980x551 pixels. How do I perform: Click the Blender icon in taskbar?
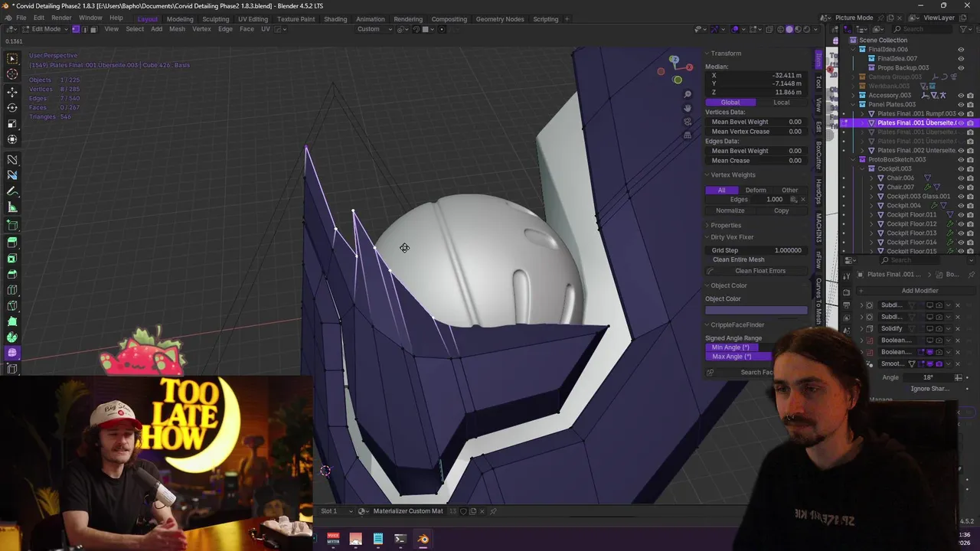point(423,540)
